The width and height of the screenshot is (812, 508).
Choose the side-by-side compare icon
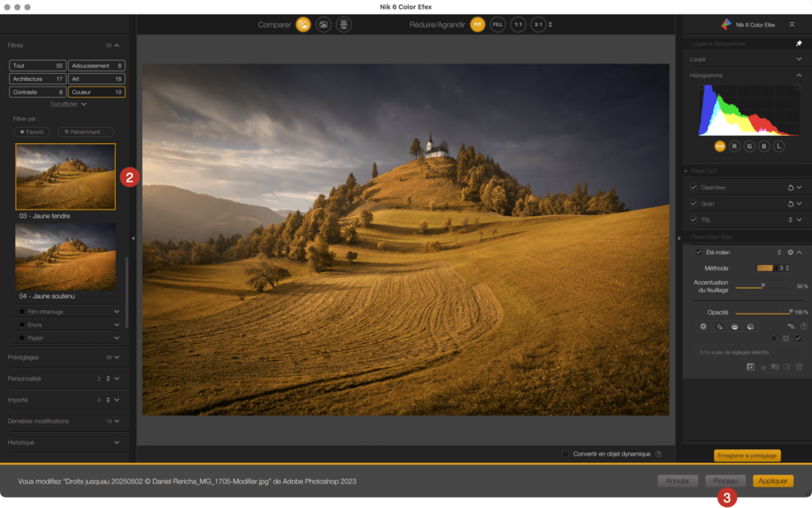(x=344, y=25)
